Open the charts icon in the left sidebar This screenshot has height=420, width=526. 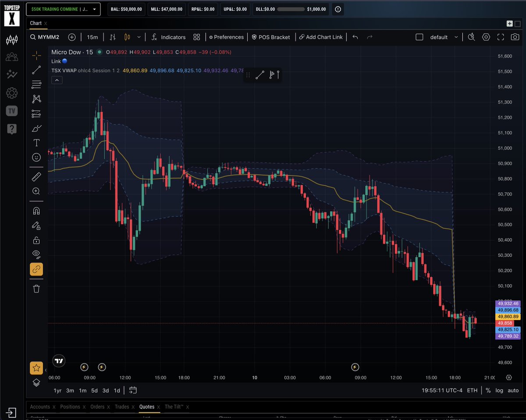(12, 40)
